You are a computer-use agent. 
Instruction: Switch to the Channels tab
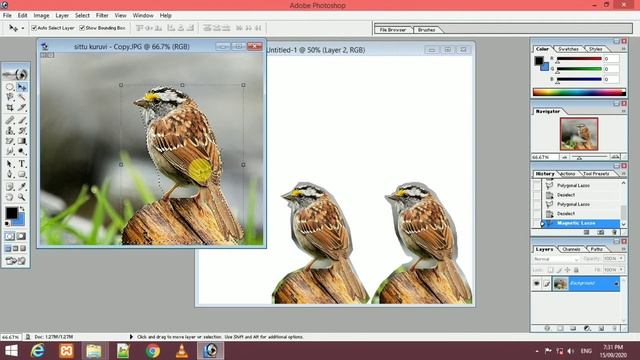[571, 249]
